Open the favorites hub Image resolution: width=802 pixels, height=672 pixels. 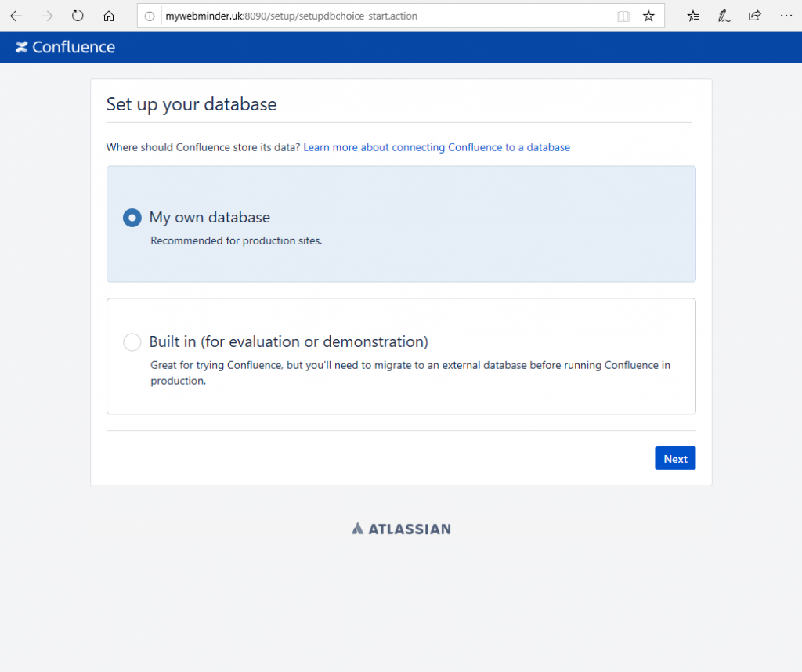[x=694, y=16]
